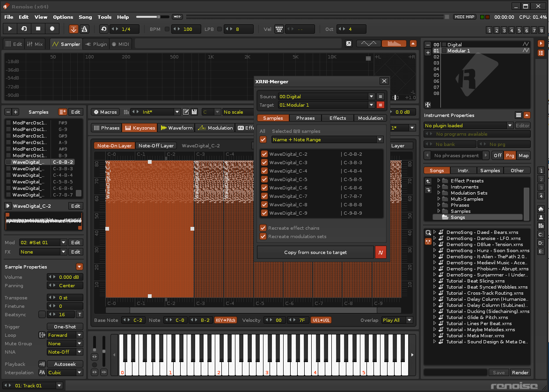Open the NNA Note-Off dropdown
The image size is (549, 392).
(65, 352)
